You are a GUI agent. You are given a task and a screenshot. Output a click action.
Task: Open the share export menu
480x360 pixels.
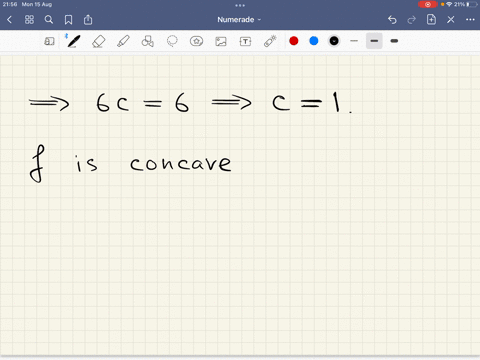[x=88, y=20]
